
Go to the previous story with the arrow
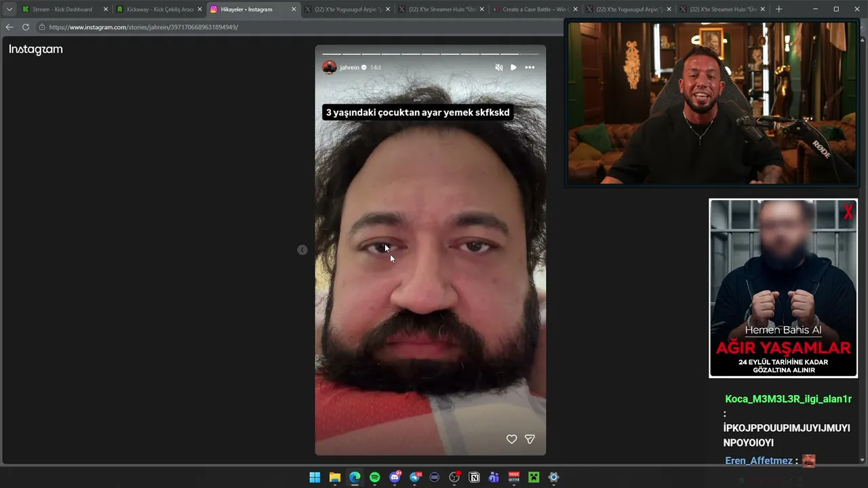click(x=302, y=250)
